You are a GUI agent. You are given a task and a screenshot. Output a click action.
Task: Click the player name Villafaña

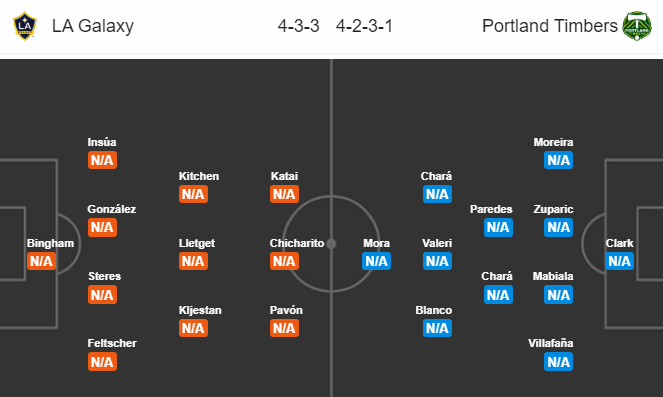pos(551,343)
